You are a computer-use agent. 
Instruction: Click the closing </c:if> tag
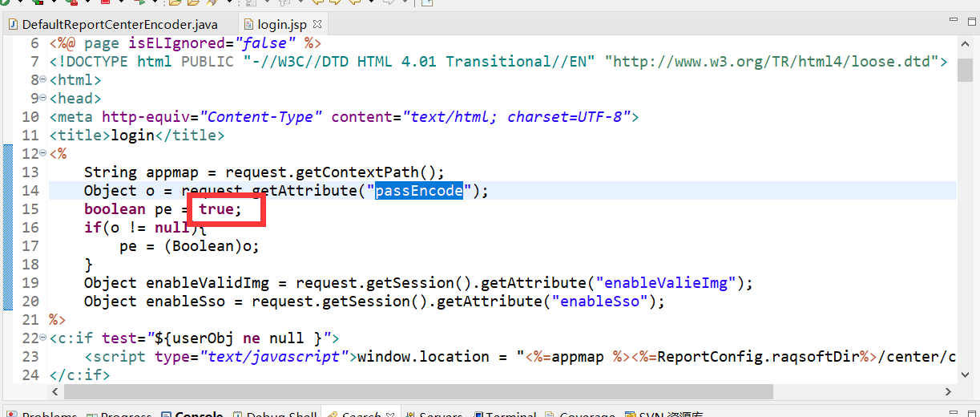[x=79, y=375]
